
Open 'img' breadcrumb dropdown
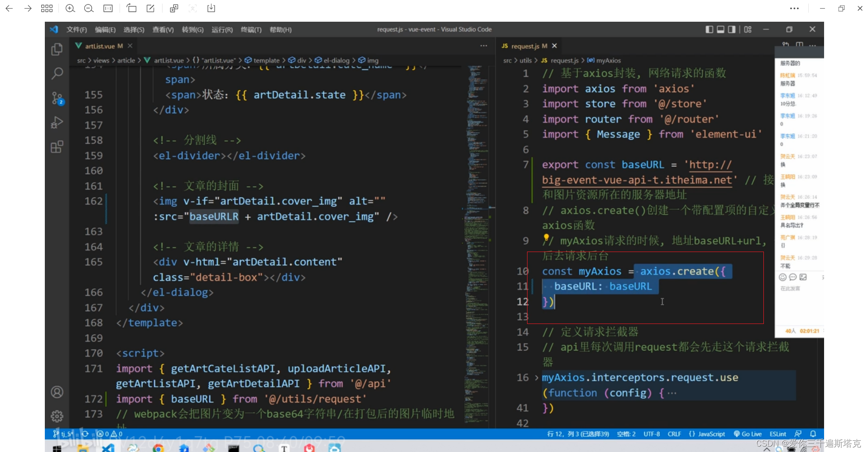click(369, 60)
